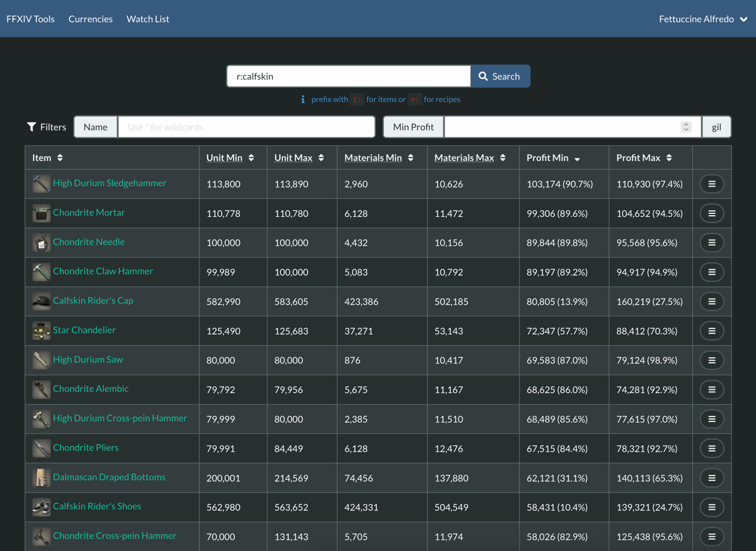Click the Star Chandelier item icon
This screenshot has width=756, height=551.
[x=41, y=330]
